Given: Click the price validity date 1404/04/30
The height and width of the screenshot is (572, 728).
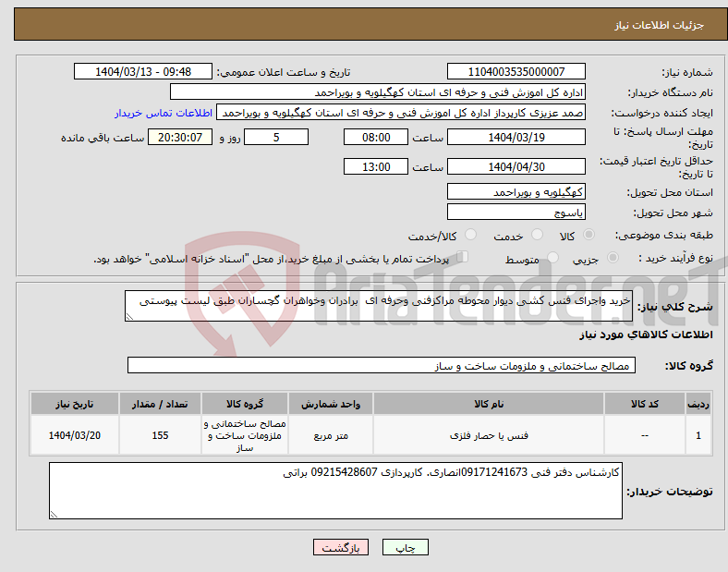Looking at the screenshot, I should (x=516, y=166).
